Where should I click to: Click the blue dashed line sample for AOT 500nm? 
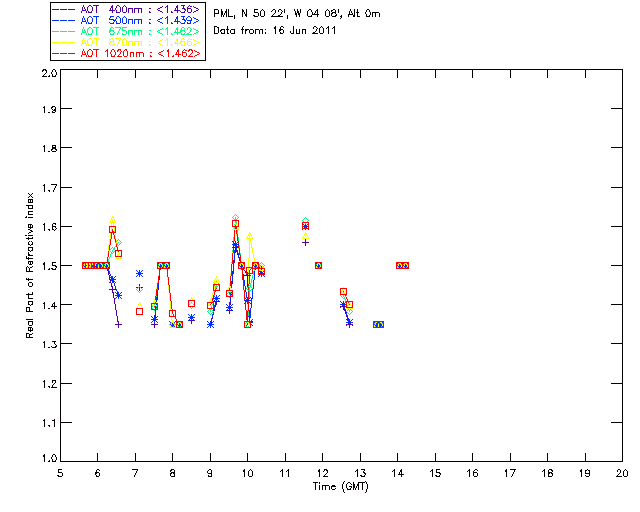coord(64,20)
